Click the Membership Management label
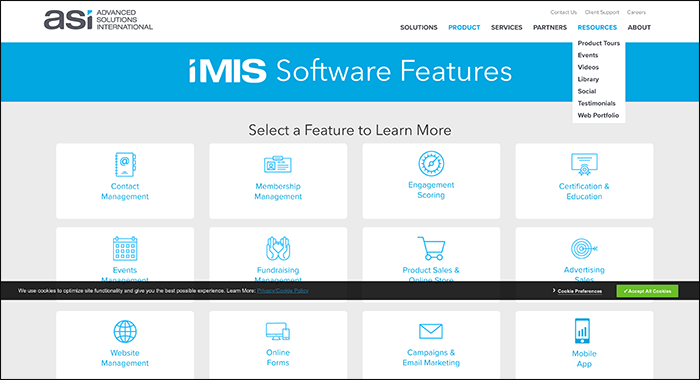 (278, 192)
